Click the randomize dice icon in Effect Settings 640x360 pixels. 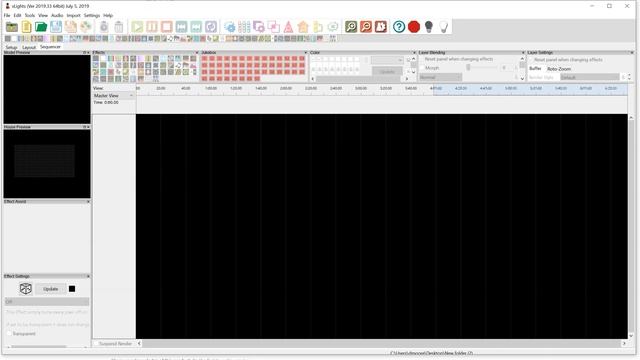(26, 289)
